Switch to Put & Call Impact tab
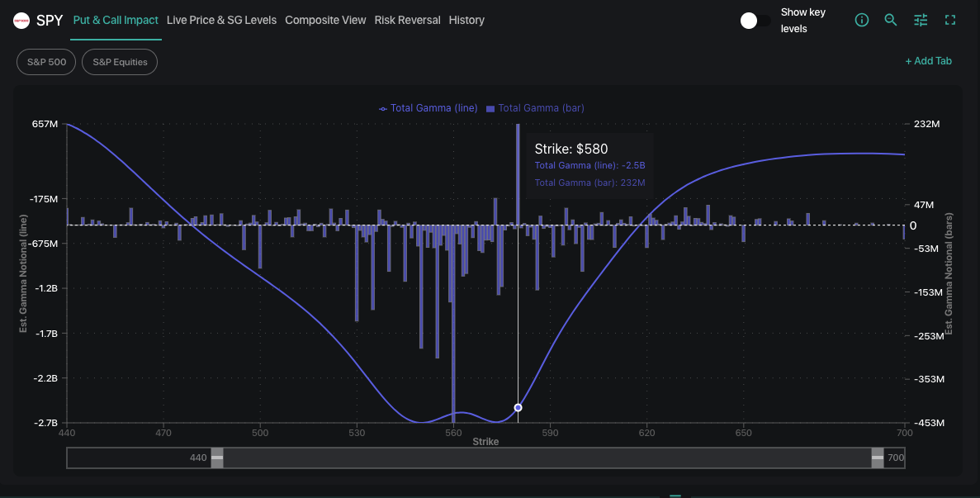Viewport: 980px width, 498px height. click(x=116, y=20)
